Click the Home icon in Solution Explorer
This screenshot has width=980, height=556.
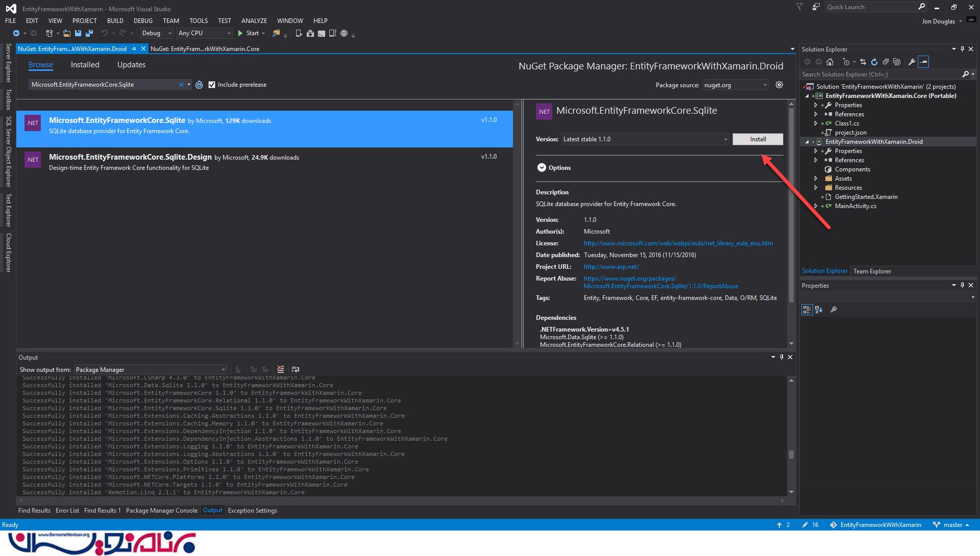click(830, 62)
